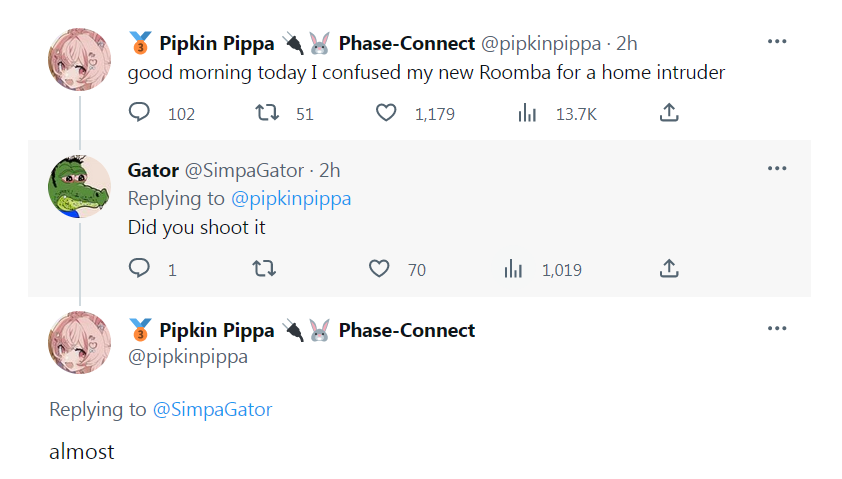Viewport: 842px width, 479px height.
Task: Open the 2h timestamp on Gator's reply
Action: pyautogui.click(x=330, y=170)
